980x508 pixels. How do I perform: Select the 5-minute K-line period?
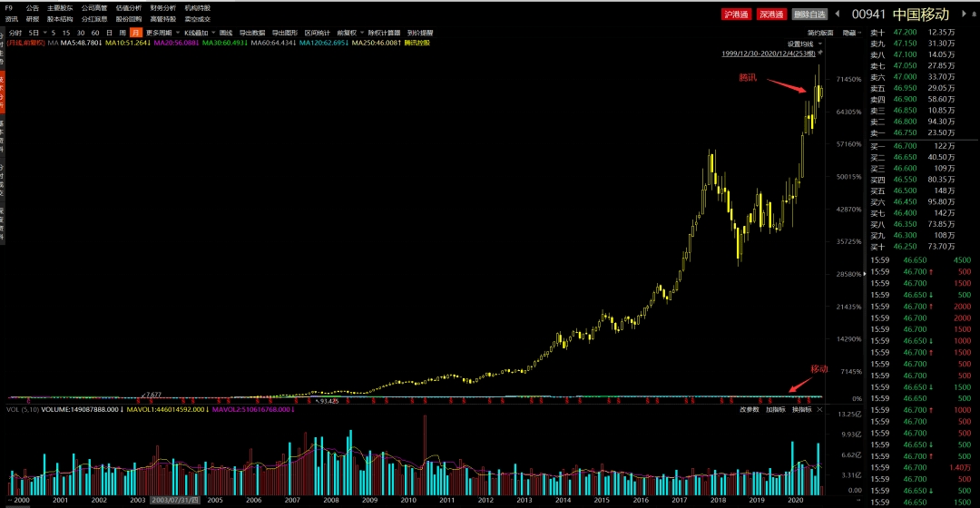[x=54, y=33]
